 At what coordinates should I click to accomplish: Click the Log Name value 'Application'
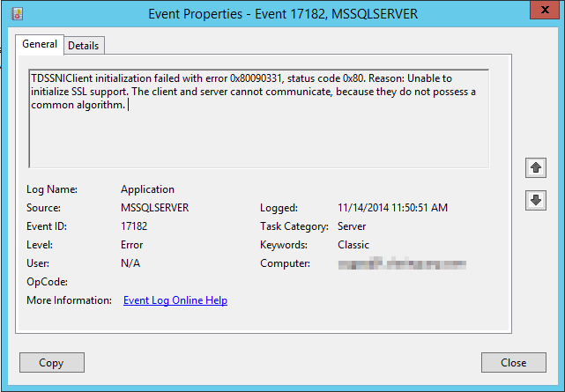tap(147, 189)
